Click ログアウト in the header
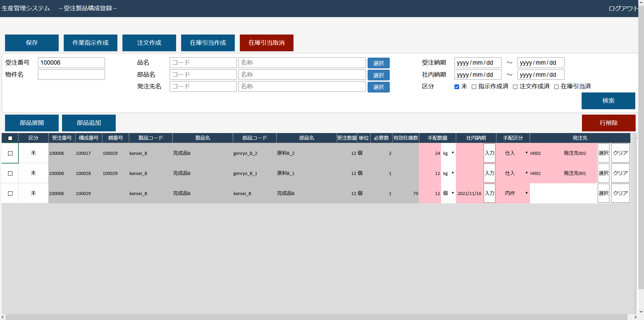This screenshot has width=644, height=320. [x=623, y=8]
